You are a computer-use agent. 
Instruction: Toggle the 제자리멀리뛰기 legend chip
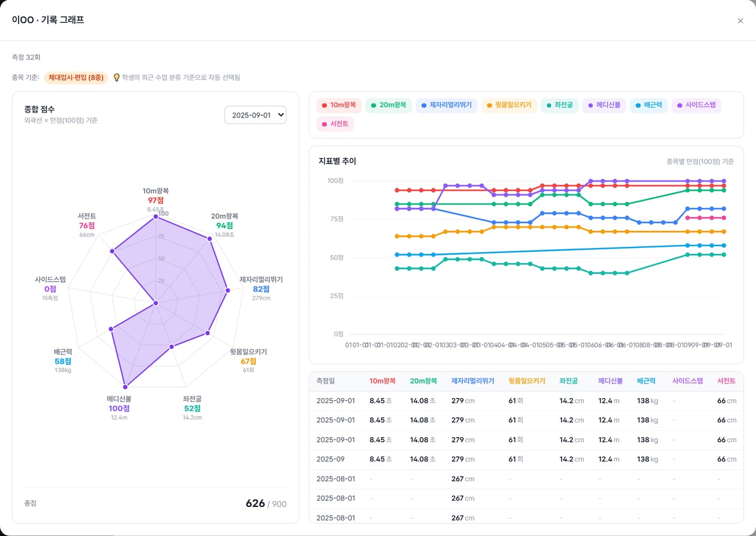pyautogui.click(x=447, y=105)
